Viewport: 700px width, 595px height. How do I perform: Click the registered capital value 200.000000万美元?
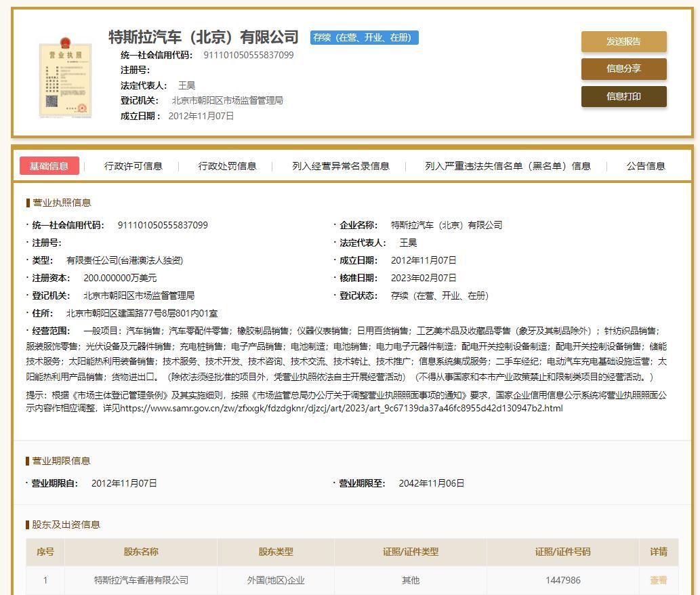[x=120, y=278]
